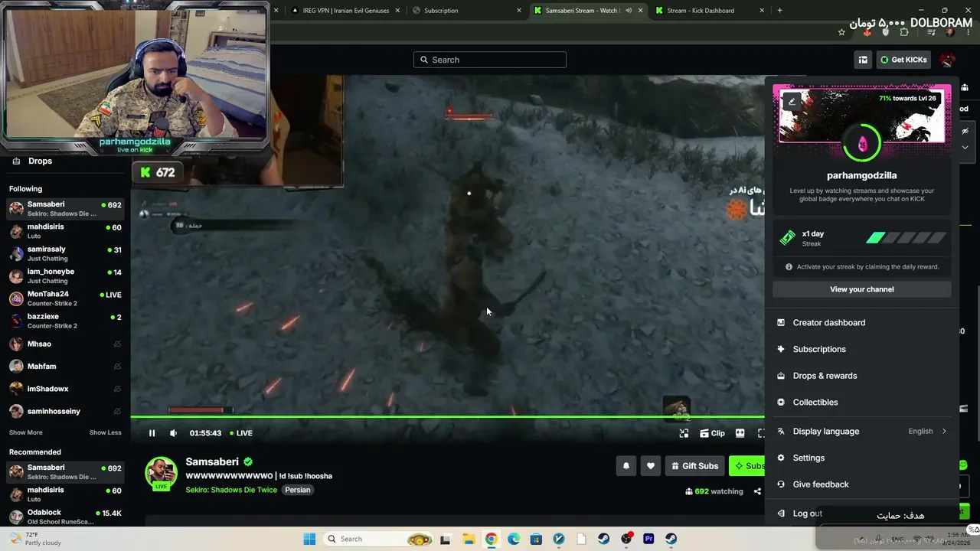Switch to the IREG VPN browser tab
The image size is (980, 551).
pos(346,11)
